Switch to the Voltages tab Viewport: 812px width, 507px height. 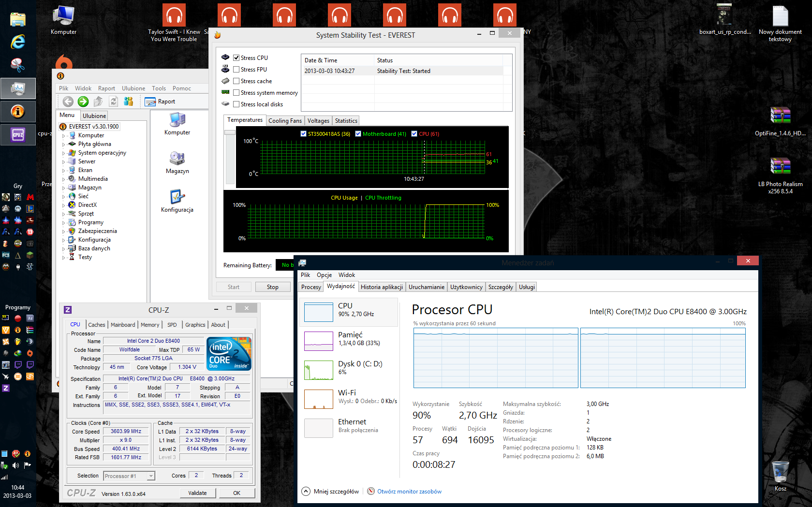pyautogui.click(x=318, y=121)
